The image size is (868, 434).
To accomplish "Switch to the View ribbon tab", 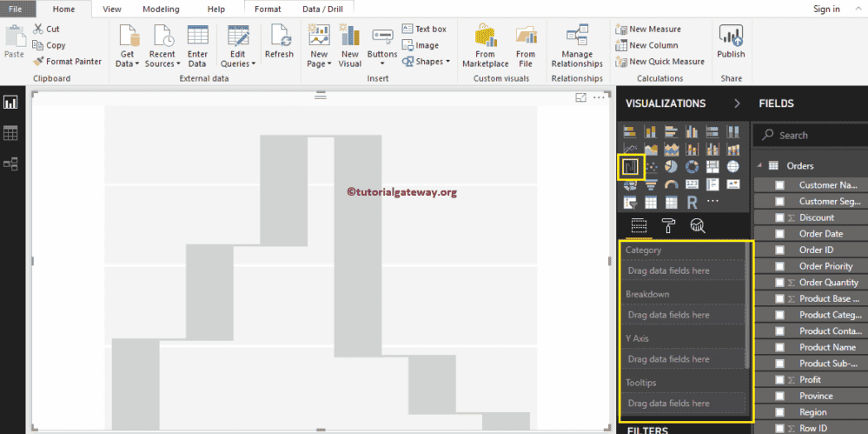I will [112, 9].
